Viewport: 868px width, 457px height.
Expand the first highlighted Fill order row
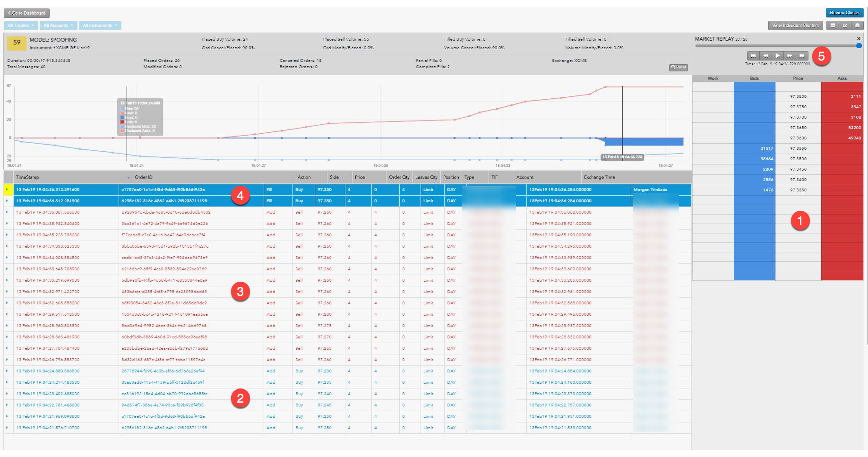[x=7, y=190]
